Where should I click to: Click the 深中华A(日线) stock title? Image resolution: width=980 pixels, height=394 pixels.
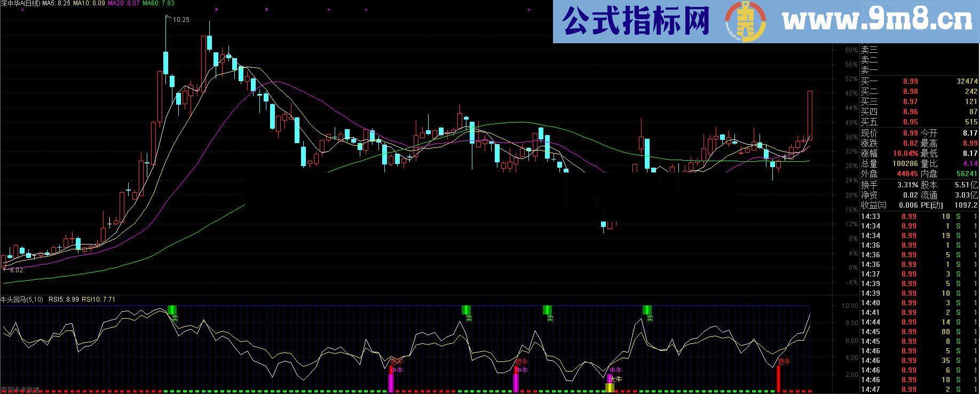tap(21, 3)
